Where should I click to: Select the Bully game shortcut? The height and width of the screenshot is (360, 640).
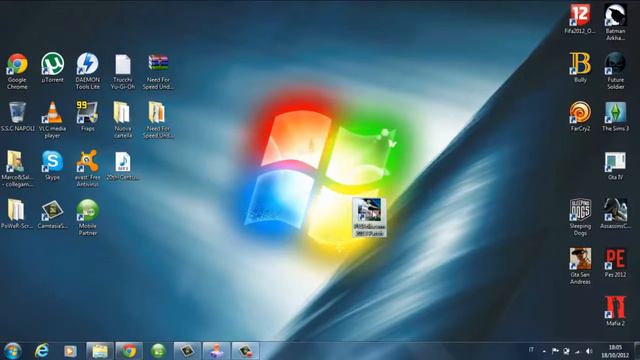click(580, 67)
